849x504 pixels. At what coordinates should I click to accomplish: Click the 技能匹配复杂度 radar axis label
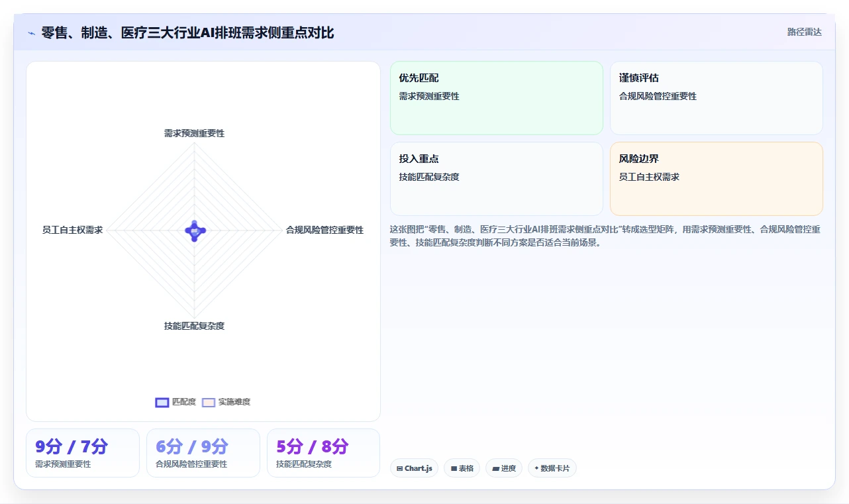coord(194,326)
